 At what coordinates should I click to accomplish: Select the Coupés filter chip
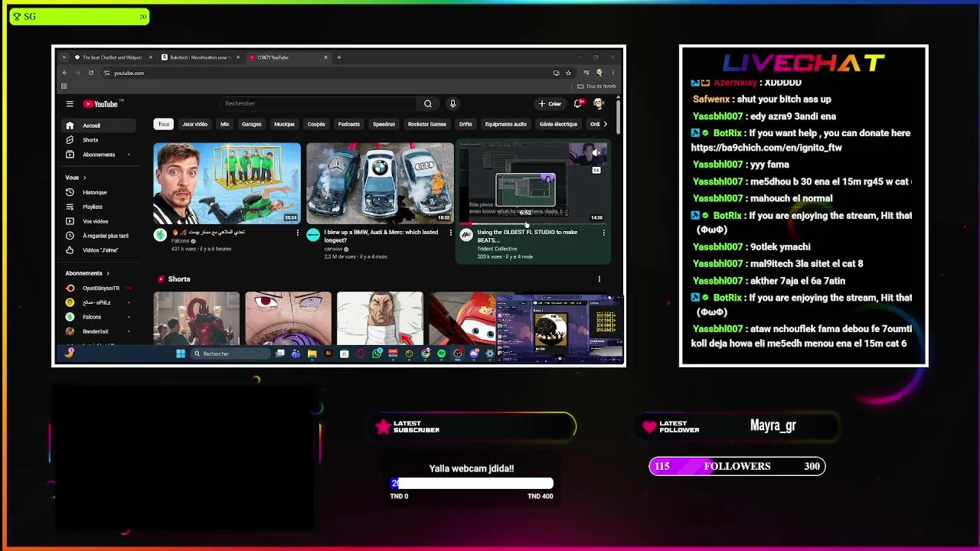tap(316, 124)
